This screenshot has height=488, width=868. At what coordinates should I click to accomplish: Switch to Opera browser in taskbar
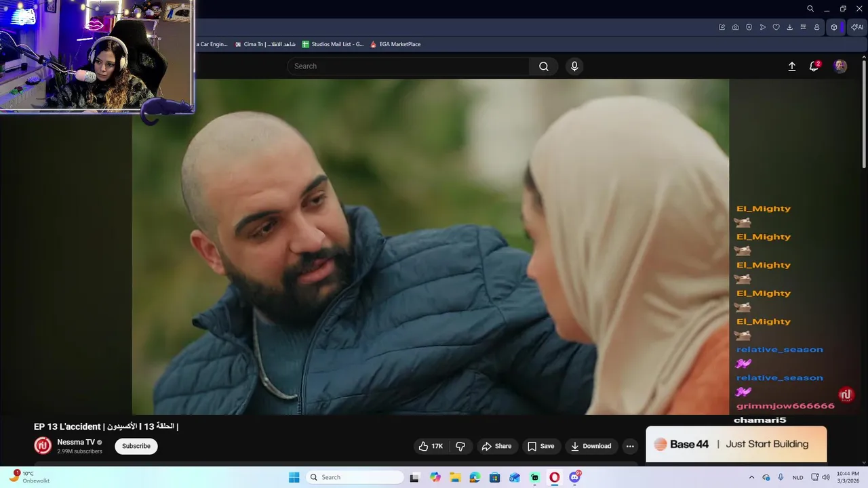click(555, 477)
